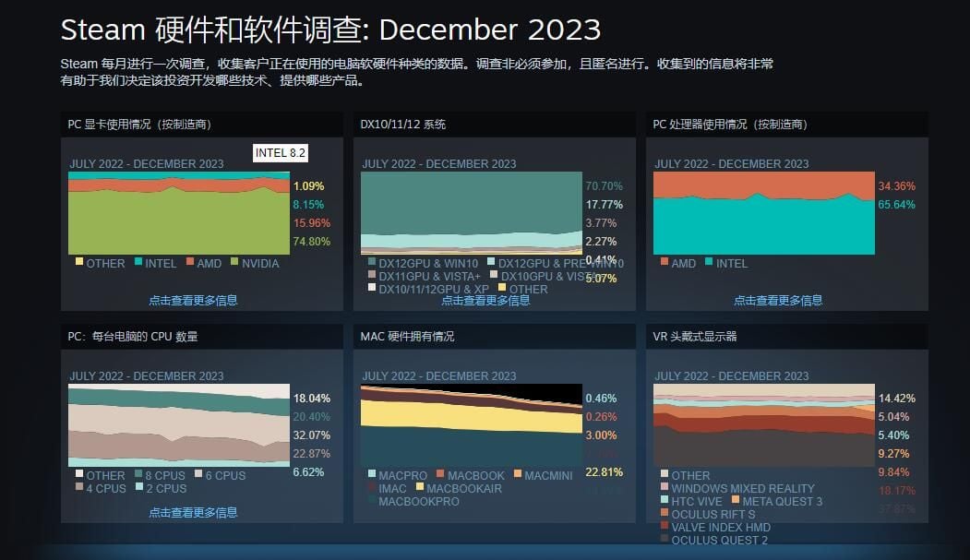
Task: Click the AMD swatch in GPU chart legend
Action: click(190, 261)
